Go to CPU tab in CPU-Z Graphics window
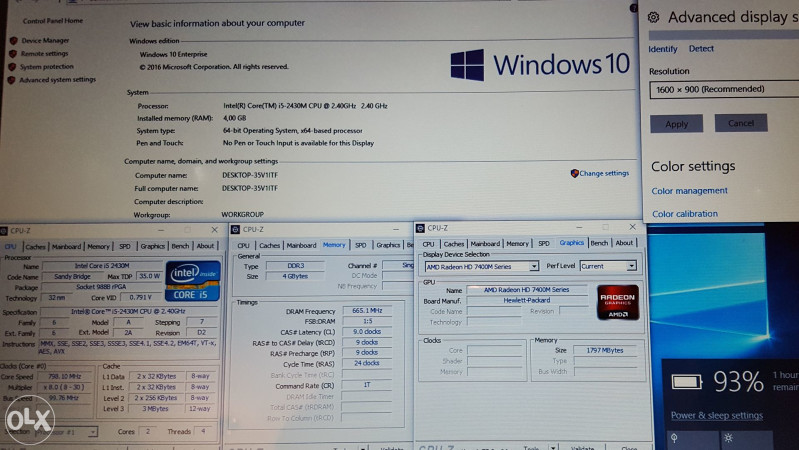Image resolution: width=799 pixels, height=450 pixels. click(x=428, y=244)
